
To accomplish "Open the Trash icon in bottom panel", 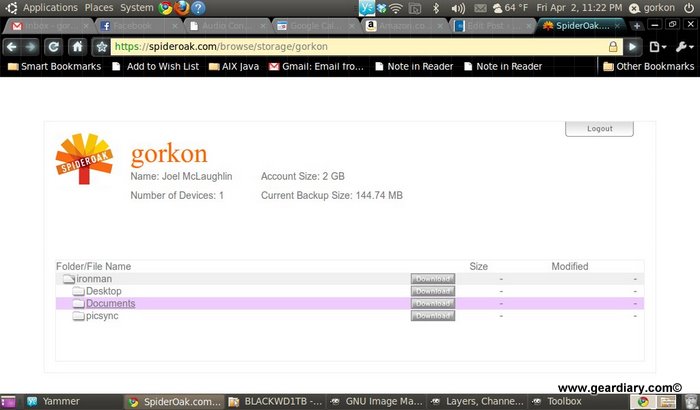I will tap(690, 402).
